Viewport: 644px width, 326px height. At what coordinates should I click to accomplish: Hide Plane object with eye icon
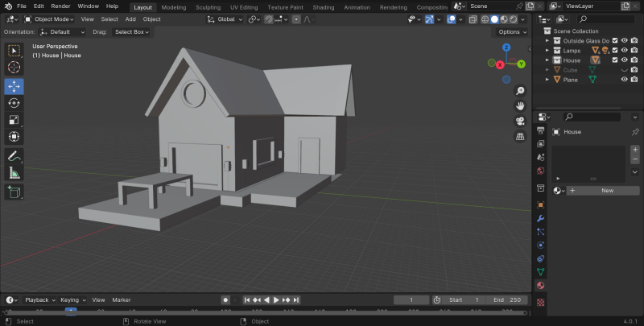[625, 79]
